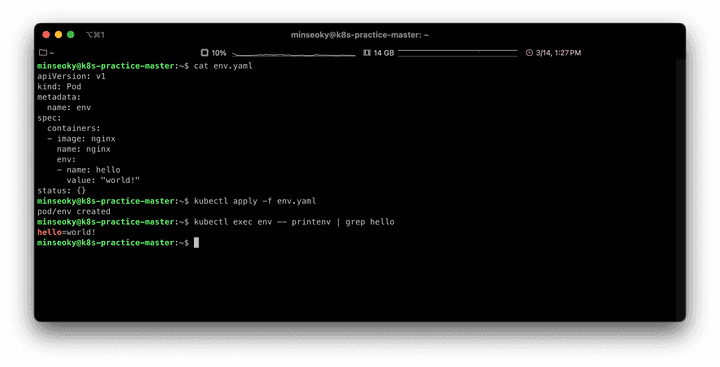
Task: Click the red highlighted hello output text
Action: 50,232
